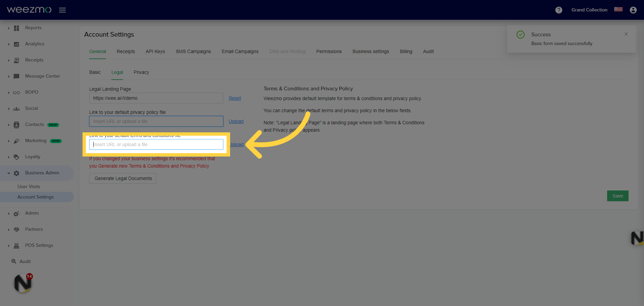Click the Receipts sidebar icon
Screen dimensions: 644x306
tap(16, 60)
